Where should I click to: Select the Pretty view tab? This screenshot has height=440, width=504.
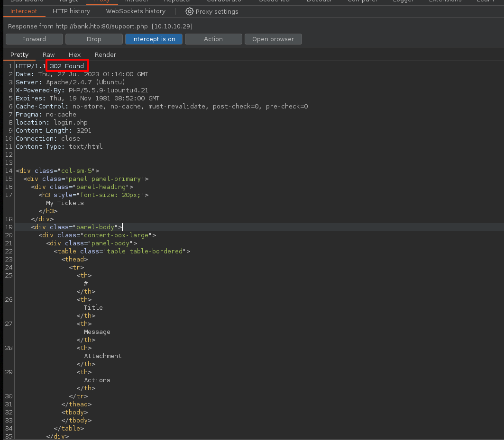[19, 54]
